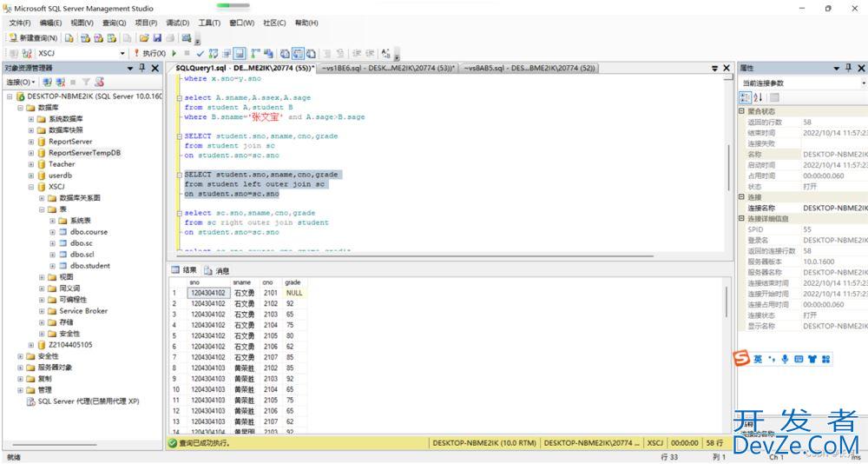This screenshot has height=464, width=868.
Task: Click the Database Engine Query icon
Action: (69, 38)
